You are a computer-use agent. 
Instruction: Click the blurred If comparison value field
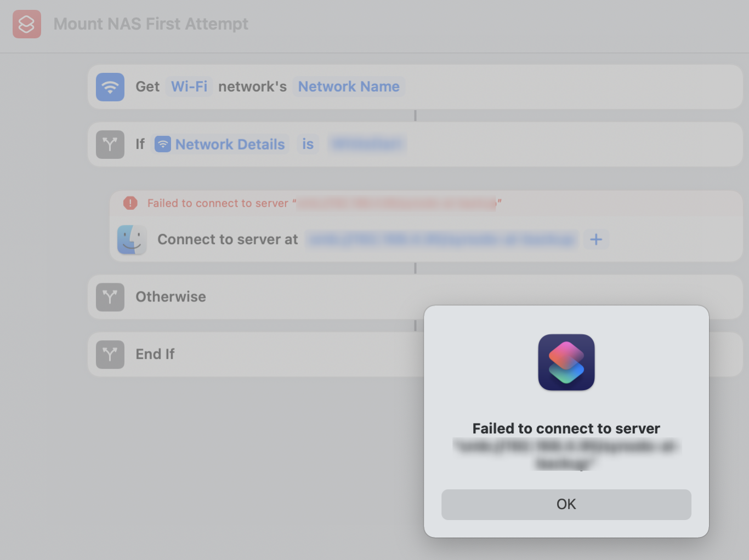(367, 144)
